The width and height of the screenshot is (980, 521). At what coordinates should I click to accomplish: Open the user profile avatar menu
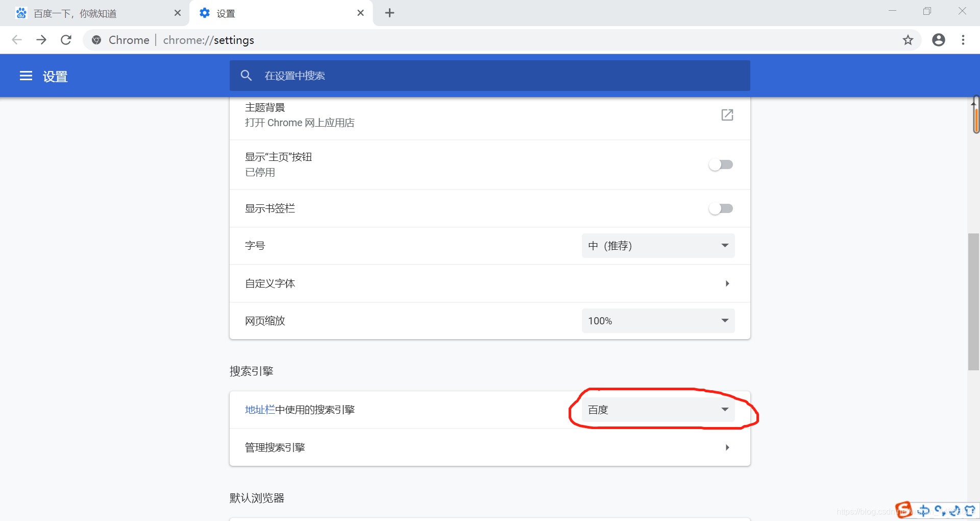(x=938, y=40)
